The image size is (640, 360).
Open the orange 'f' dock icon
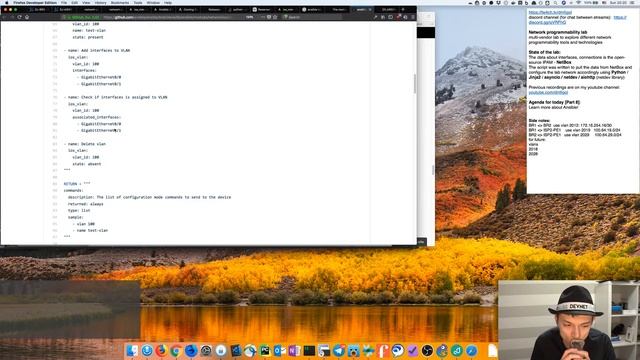click(383, 351)
